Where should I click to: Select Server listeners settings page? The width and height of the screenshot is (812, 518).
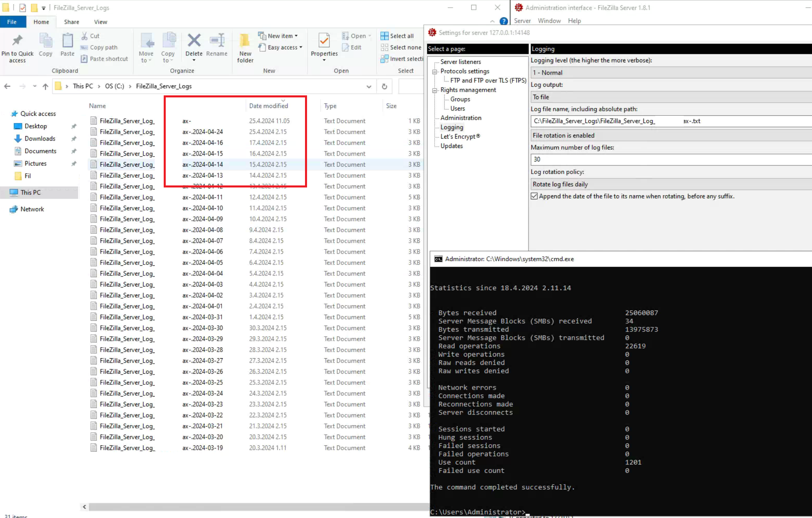tap(461, 62)
